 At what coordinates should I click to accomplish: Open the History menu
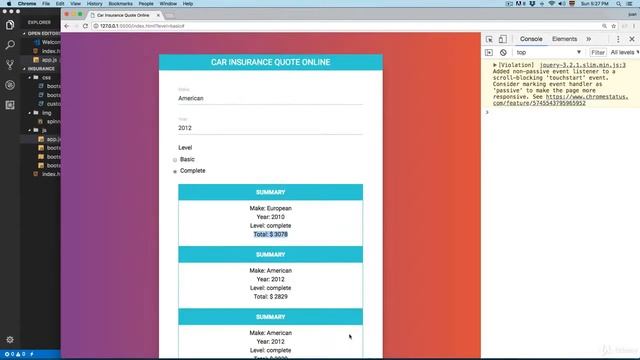tap(94, 4)
